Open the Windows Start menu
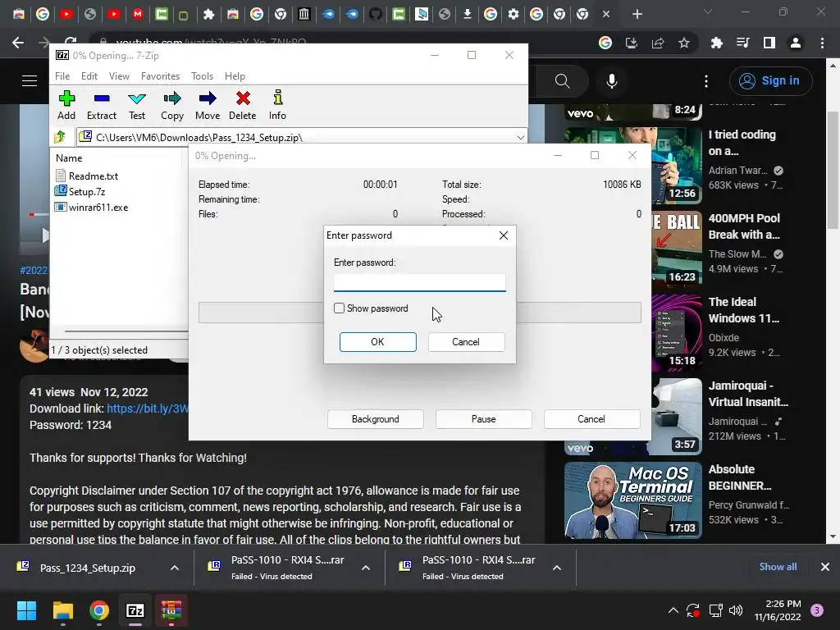 tap(27, 610)
